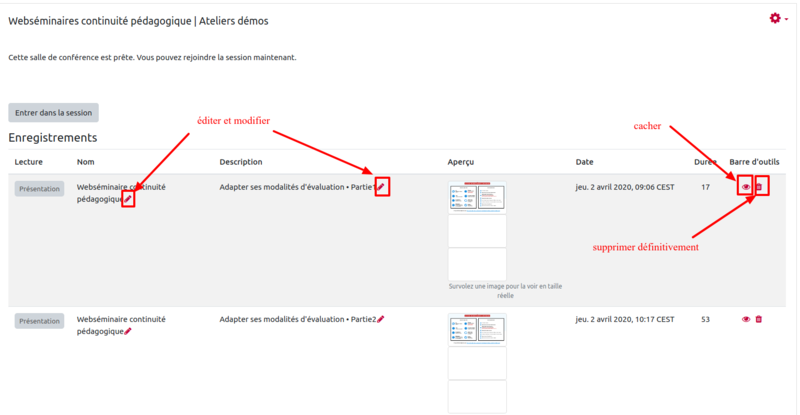Play the Présentation of the 09:06 recording
Screen dimensions: 800x415
pos(39,188)
